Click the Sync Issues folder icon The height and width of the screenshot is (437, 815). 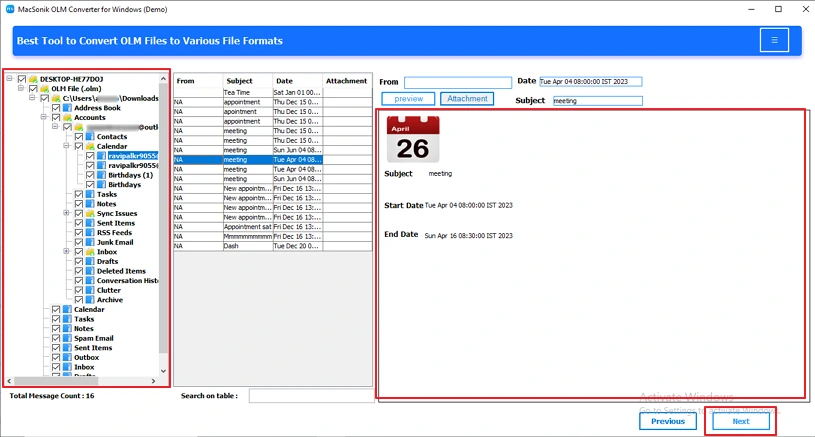[x=90, y=213]
